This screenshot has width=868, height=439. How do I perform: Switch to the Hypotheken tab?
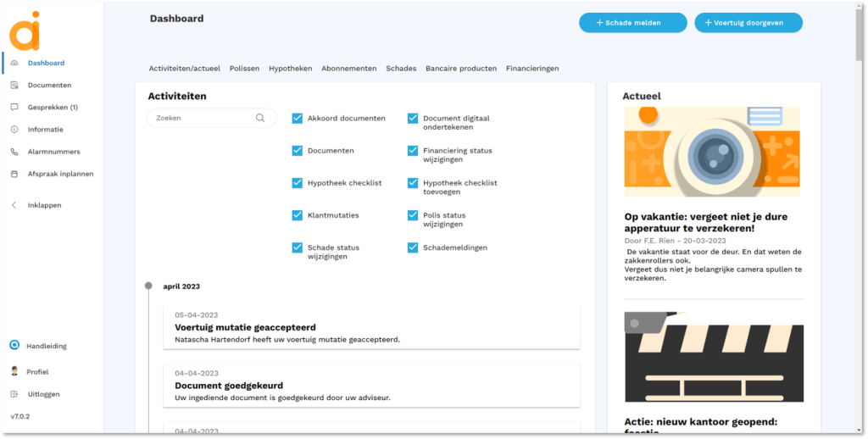[291, 69]
